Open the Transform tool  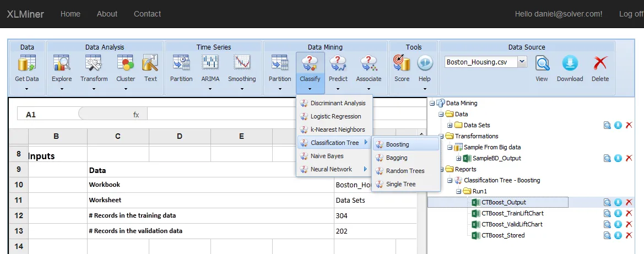94,68
